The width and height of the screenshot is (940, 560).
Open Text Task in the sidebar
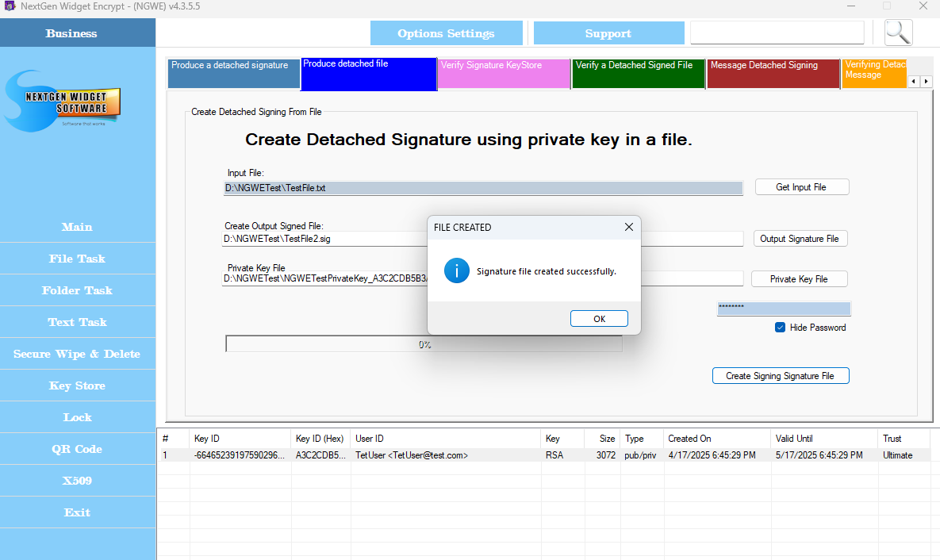pos(77,322)
